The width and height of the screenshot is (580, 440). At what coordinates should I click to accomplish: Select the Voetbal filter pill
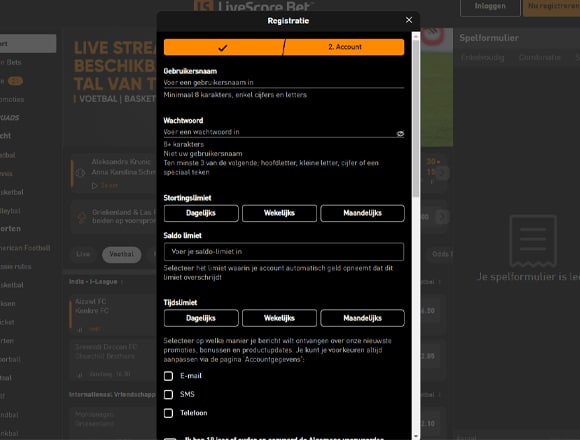pos(122,254)
